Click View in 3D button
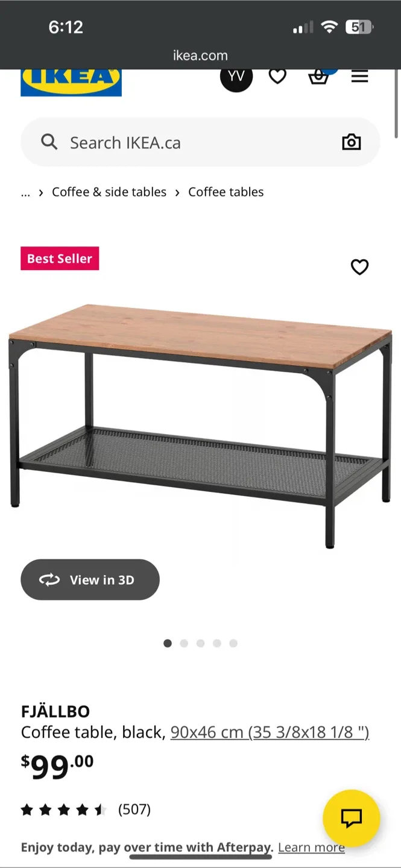This screenshot has height=868, width=401. [90, 579]
